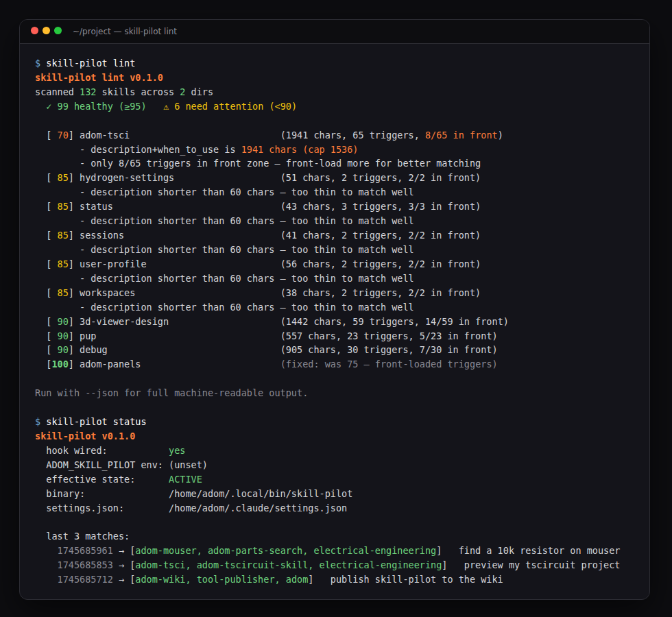Click the 'last 3 matches:' heading

[88, 536]
